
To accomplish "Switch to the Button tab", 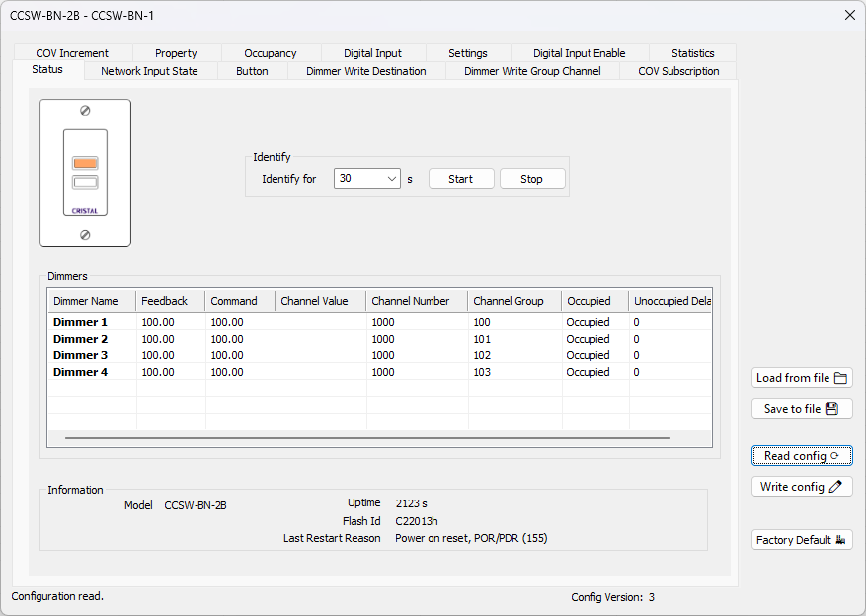I will tap(252, 71).
